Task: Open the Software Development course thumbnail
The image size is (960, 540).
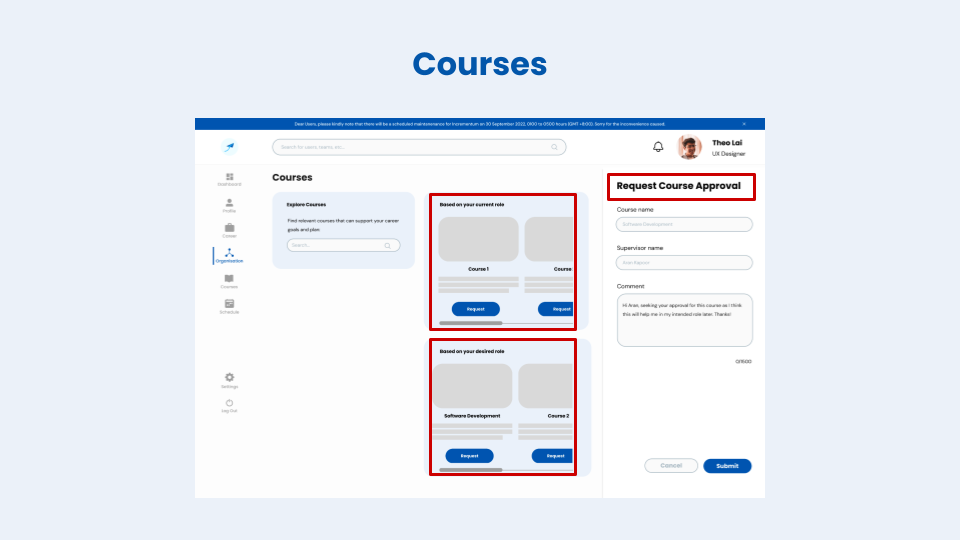Action: click(473, 386)
